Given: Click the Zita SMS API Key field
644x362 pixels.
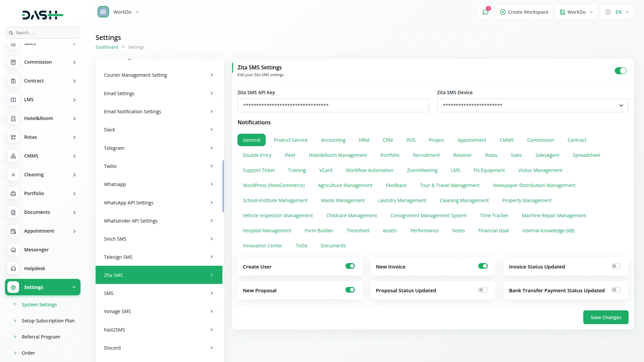Looking at the screenshot, I should (333, 105).
